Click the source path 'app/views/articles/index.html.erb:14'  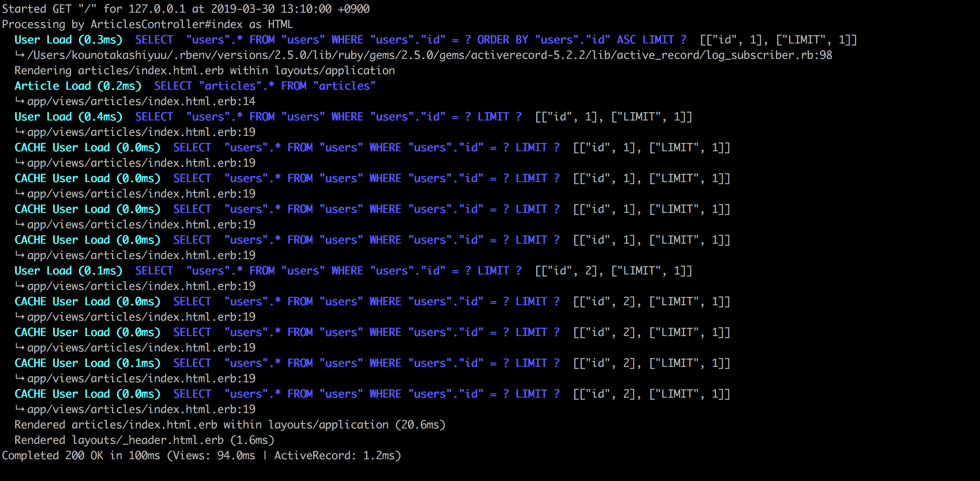point(141,101)
